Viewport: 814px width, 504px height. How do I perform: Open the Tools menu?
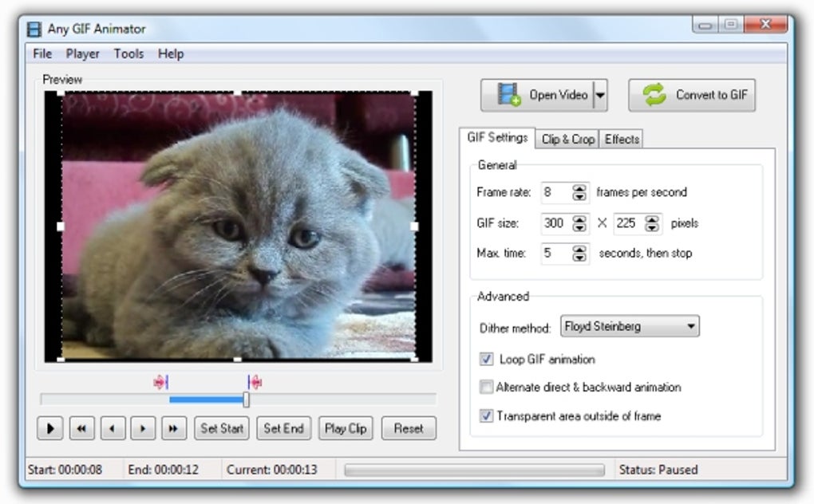point(128,54)
